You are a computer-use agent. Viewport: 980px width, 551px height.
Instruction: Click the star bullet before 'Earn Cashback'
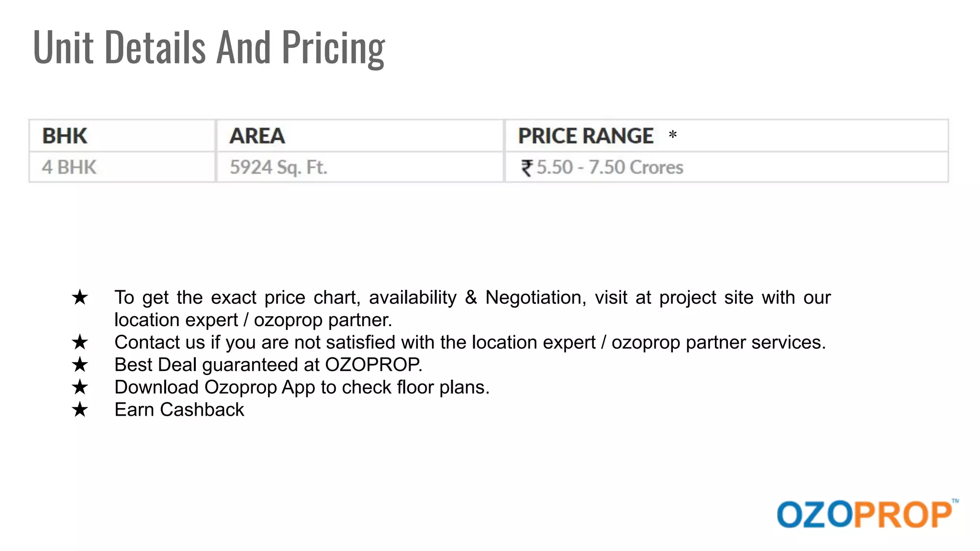tap(80, 410)
